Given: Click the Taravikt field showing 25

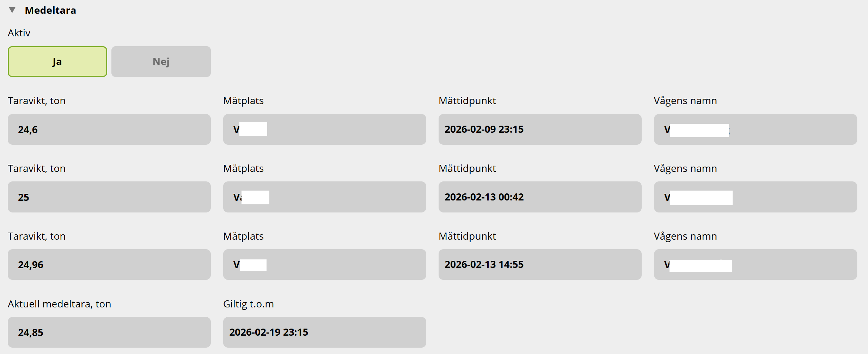Looking at the screenshot, I should coord(109,197).
